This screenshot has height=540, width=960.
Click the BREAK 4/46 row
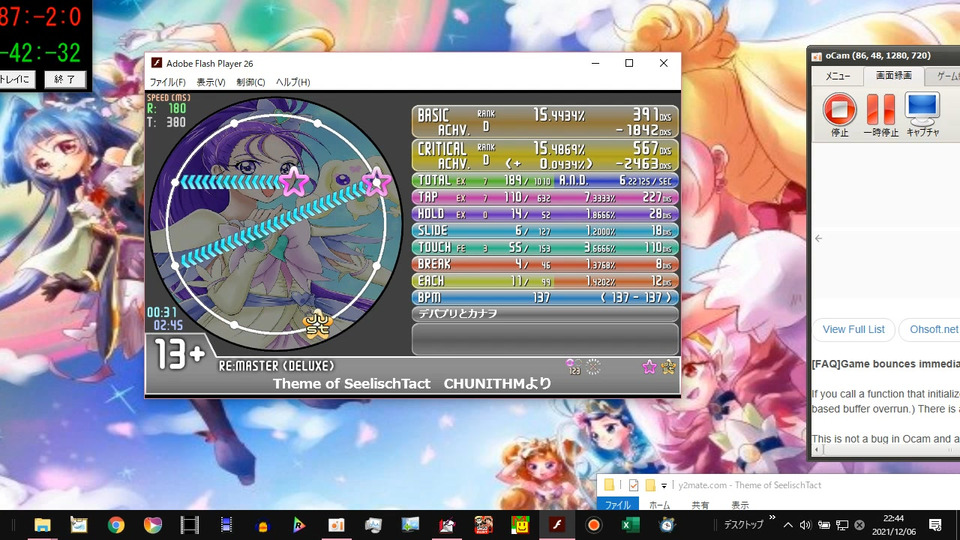(545, 264)
